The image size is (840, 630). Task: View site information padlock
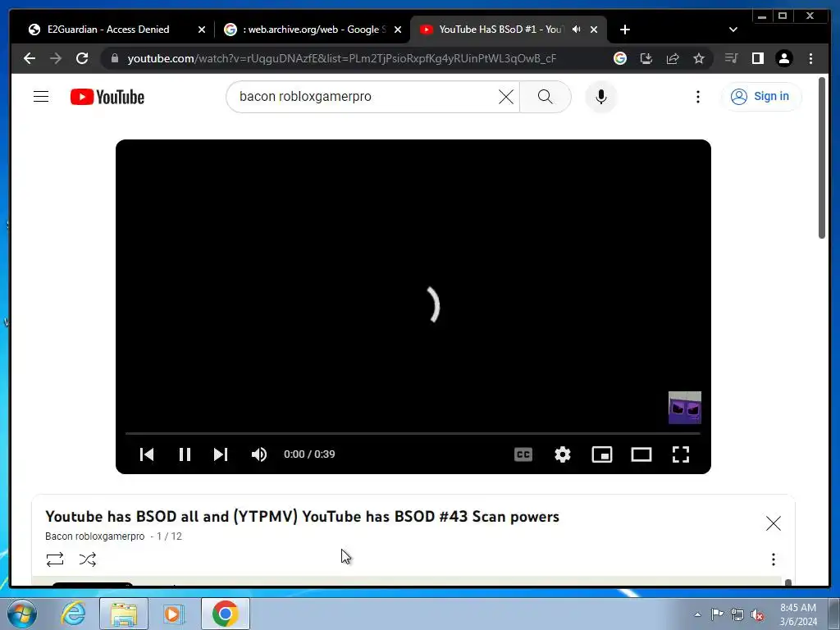pyautogui.click(x=114, y=58)
